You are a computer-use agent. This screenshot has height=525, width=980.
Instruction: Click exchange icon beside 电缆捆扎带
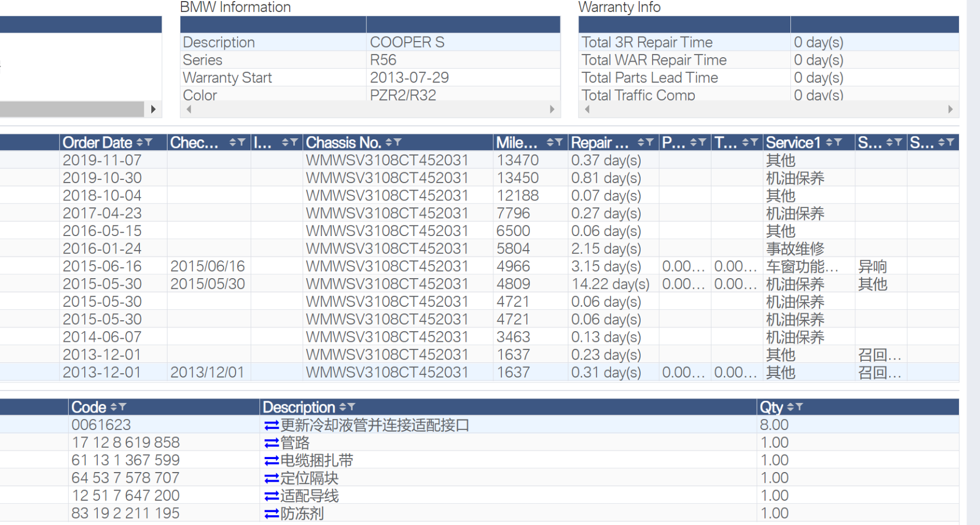(x=271, y=461)
